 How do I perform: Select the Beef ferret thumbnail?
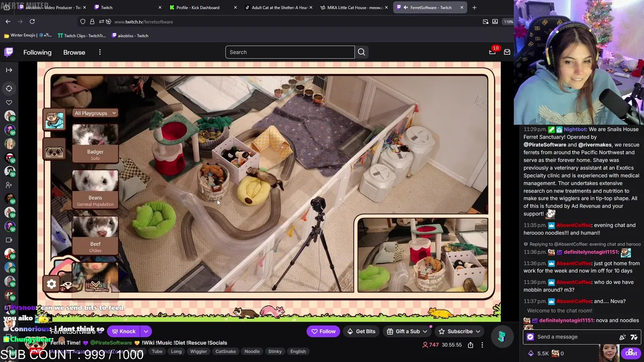click(x=95, y=235)
